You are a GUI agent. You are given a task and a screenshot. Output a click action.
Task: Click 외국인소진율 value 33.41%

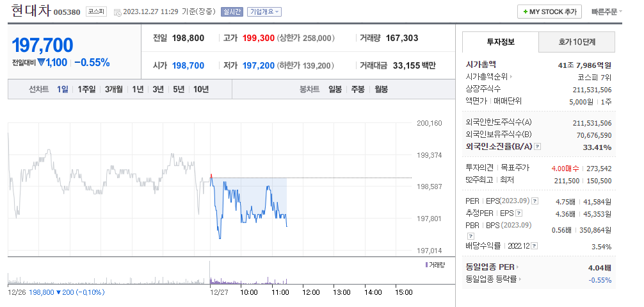coord(597,147)
